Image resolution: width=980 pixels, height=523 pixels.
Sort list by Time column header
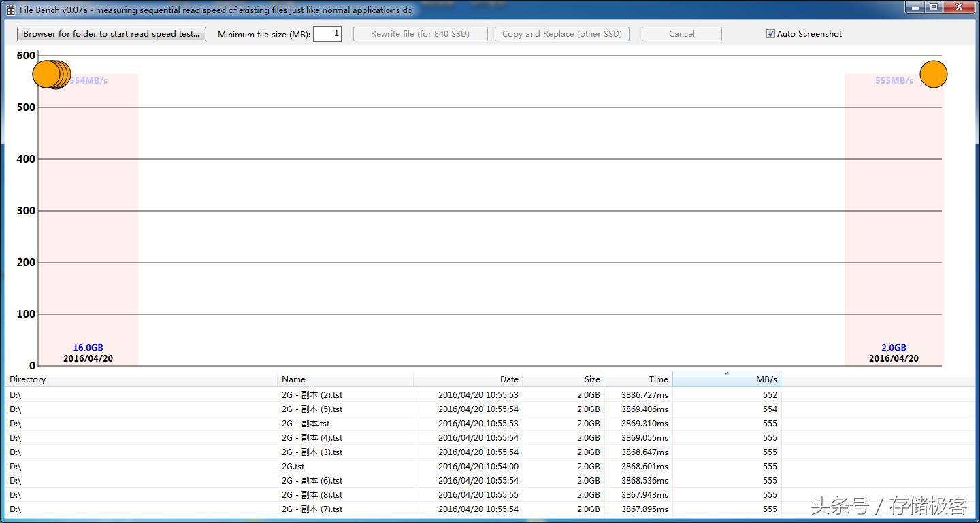pyautogui.click(x=638, y=379)
